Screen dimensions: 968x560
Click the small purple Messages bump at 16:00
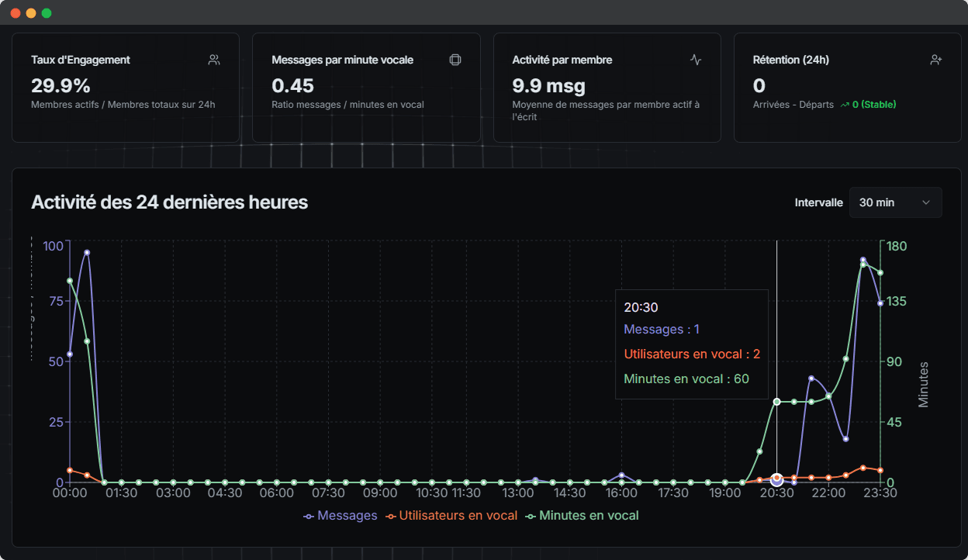tap(621, 475)
